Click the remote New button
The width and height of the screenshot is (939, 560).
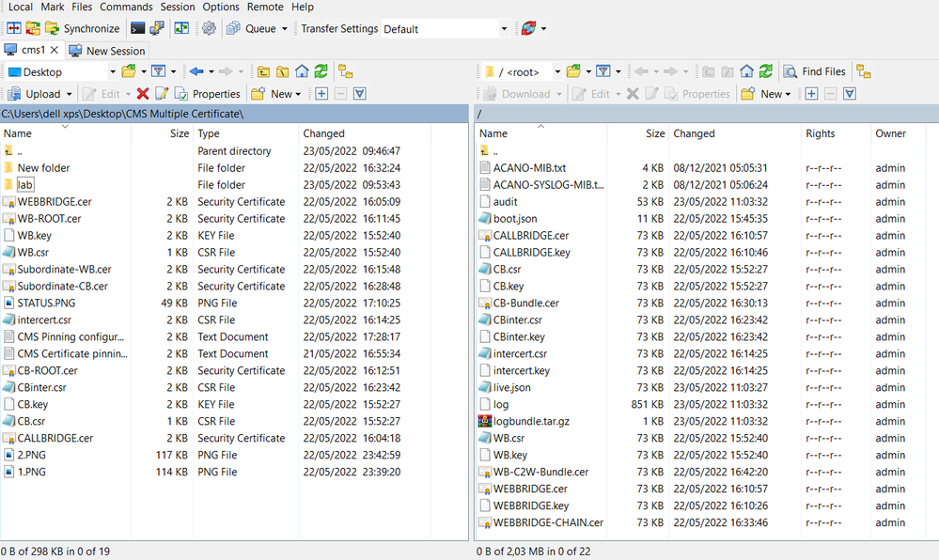(x=766, y=94)
